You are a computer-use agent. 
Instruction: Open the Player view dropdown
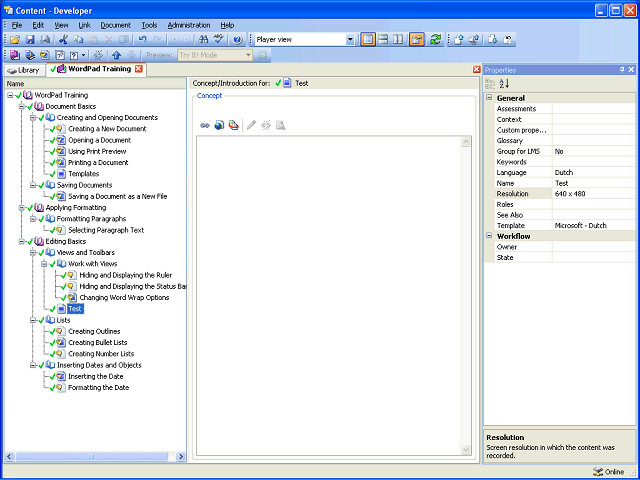[350, 40]
